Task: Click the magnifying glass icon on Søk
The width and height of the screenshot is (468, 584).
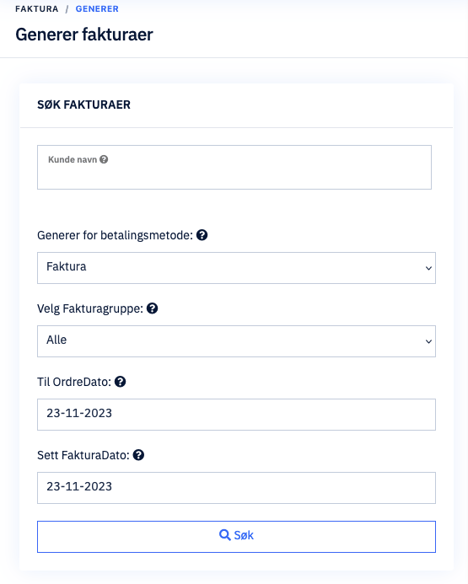Action: point(225,535)
